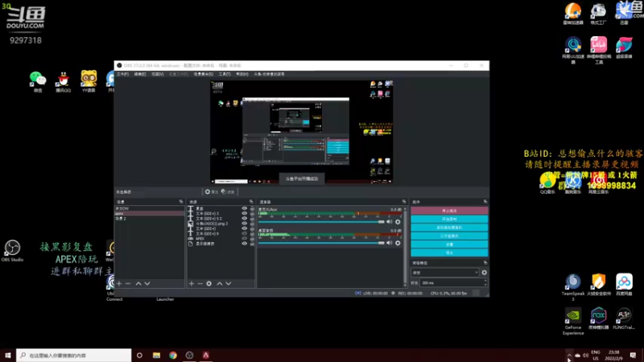Open 工具(T) menu in OBS
644x362 pixels.
click(x=225, y=74)
